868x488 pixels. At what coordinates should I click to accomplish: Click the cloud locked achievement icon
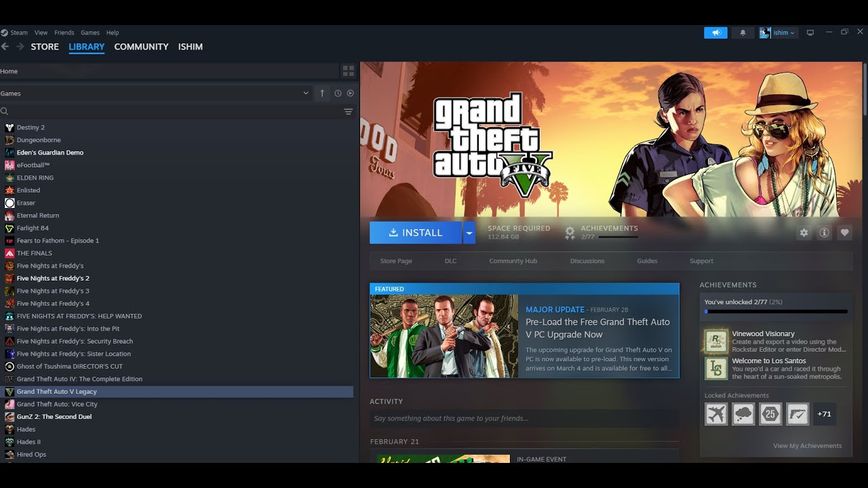click(x=743, y=413)
